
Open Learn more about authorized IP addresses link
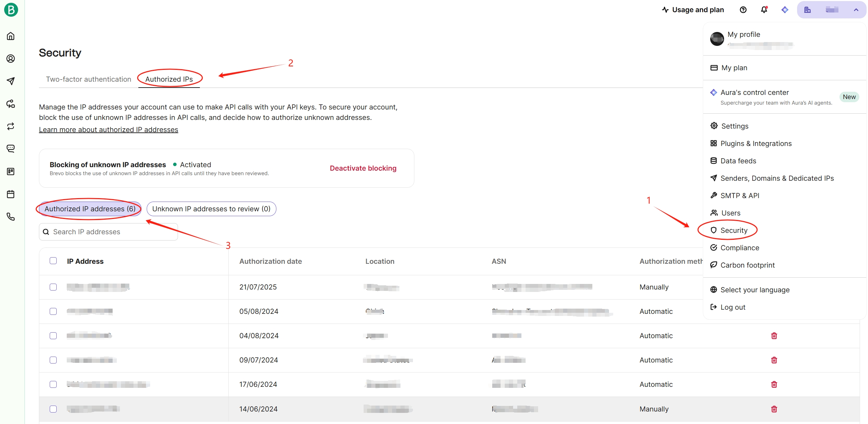(108, 130)
